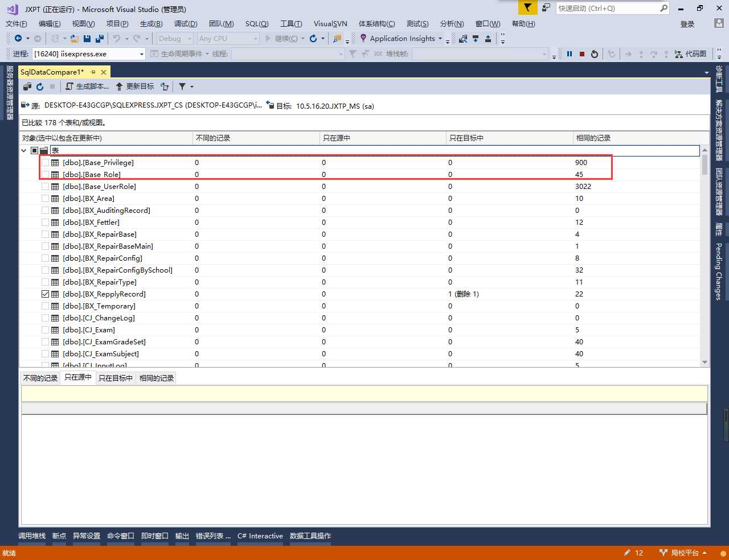Click the filter funnel in compare toolbar
This screenshot has height=560, width=729.
pos(182,87)
